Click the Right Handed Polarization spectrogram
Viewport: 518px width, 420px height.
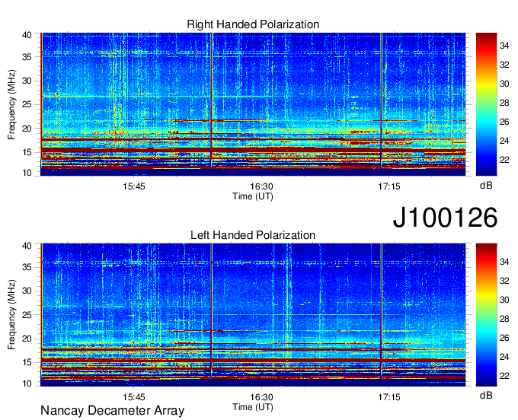253,104
